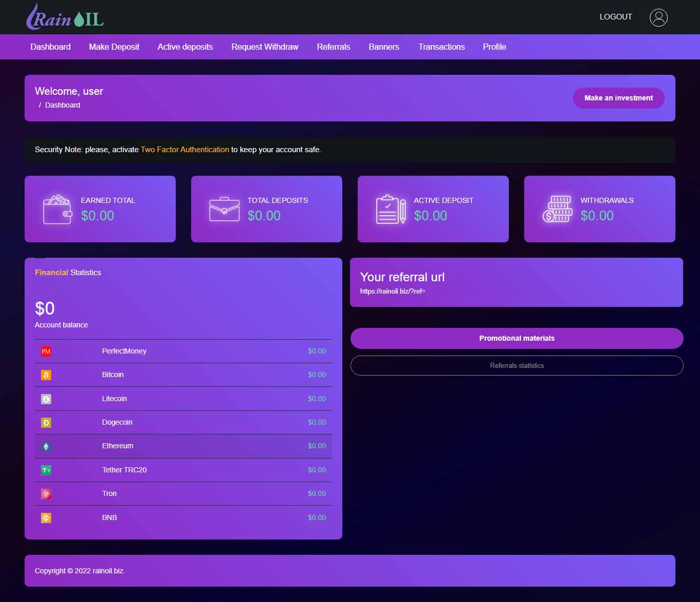Click the Financial Statistics heading
Image resolution: width=700 pixels, height=602 pixels.
point(68,273)
